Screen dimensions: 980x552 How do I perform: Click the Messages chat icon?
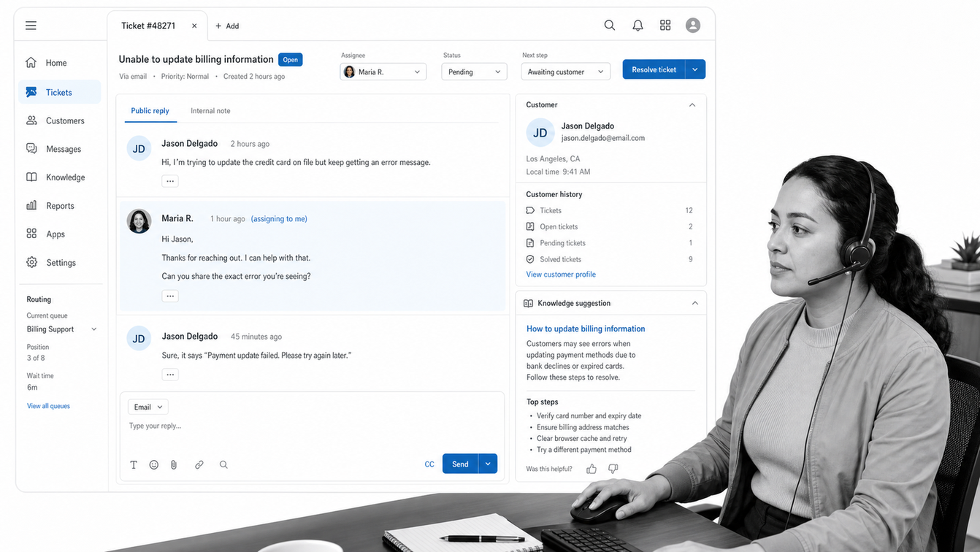31,149
